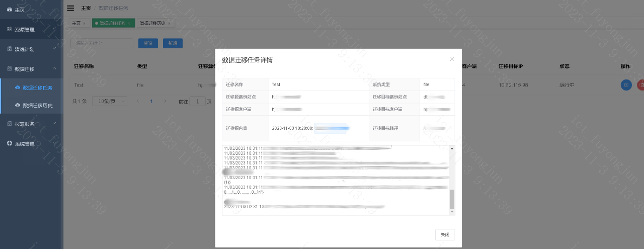Click the 系统管理 plus icon in sidebar
644x249 pixels.
click(10, 143)
